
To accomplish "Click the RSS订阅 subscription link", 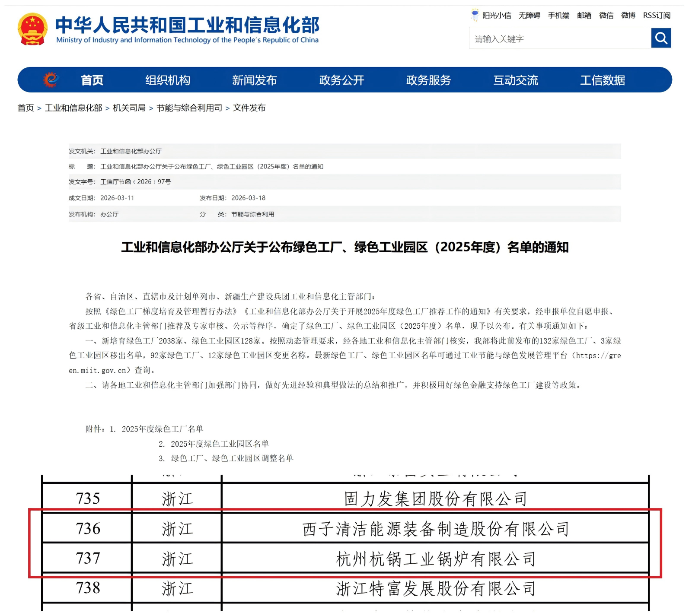I will (x=656, y=16).
